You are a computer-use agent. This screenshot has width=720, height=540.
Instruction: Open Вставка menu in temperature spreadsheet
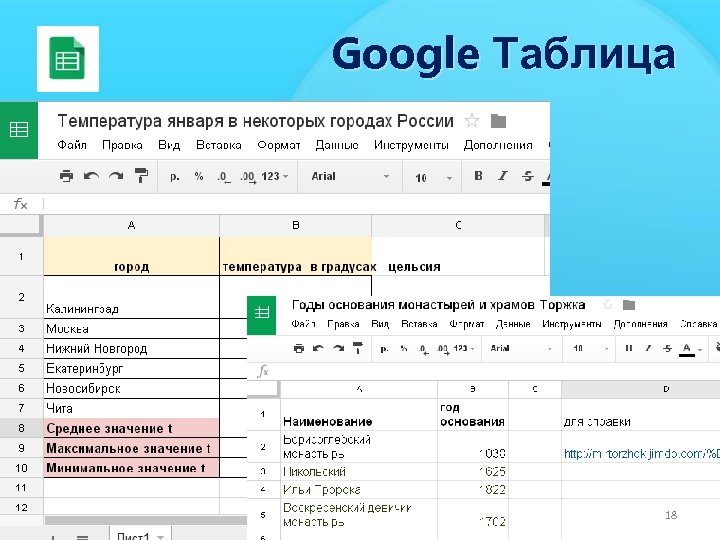click(219, 145)
